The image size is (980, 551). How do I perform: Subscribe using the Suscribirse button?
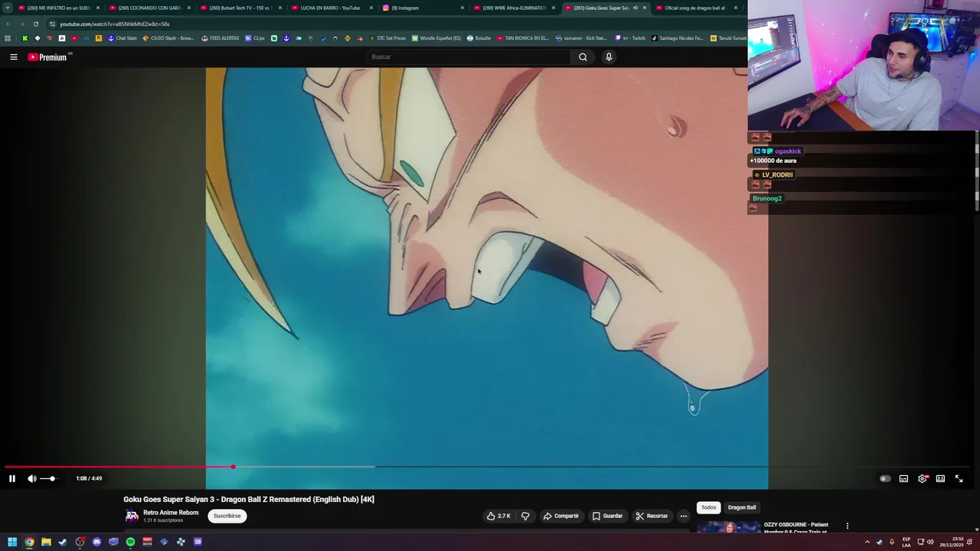click(227, 516)
